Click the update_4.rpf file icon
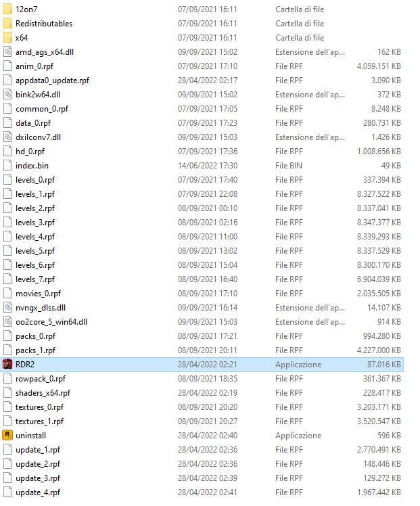 coord(7,492)
